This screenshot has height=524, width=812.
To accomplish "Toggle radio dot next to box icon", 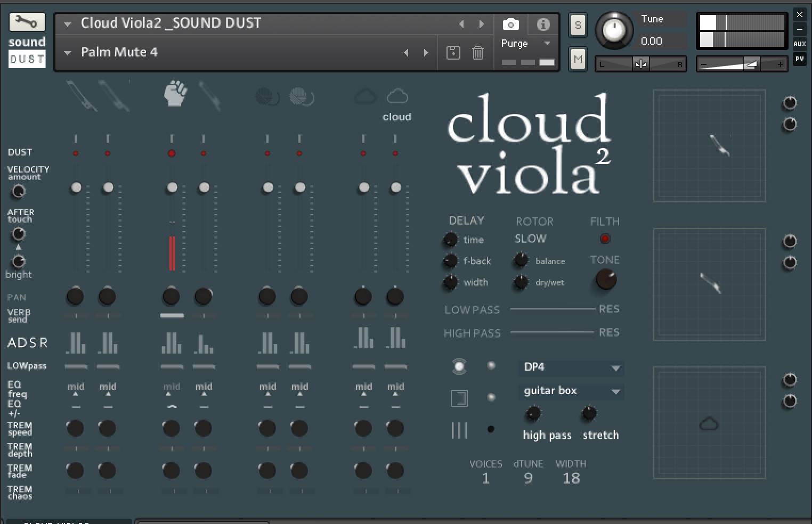I will click(491, 397).
